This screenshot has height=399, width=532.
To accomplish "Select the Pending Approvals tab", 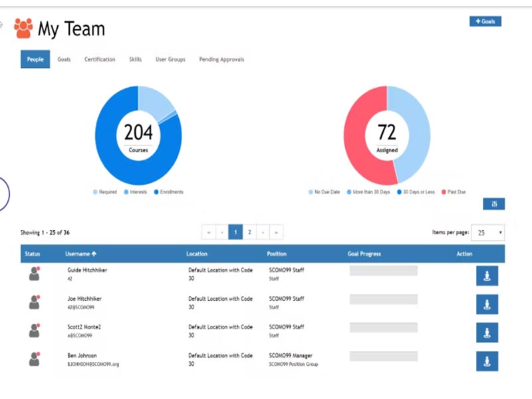I will [x=221, y=59].
